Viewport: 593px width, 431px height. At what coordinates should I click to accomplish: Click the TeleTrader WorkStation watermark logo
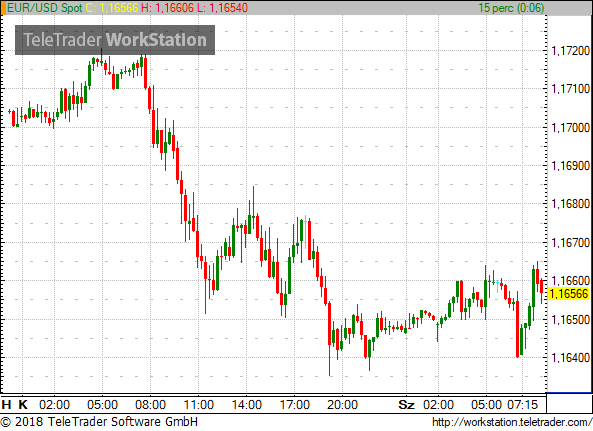(115, 40)
